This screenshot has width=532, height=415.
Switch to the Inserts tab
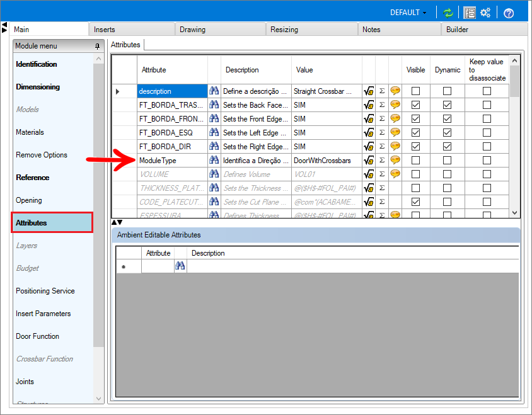pos(105,30)
